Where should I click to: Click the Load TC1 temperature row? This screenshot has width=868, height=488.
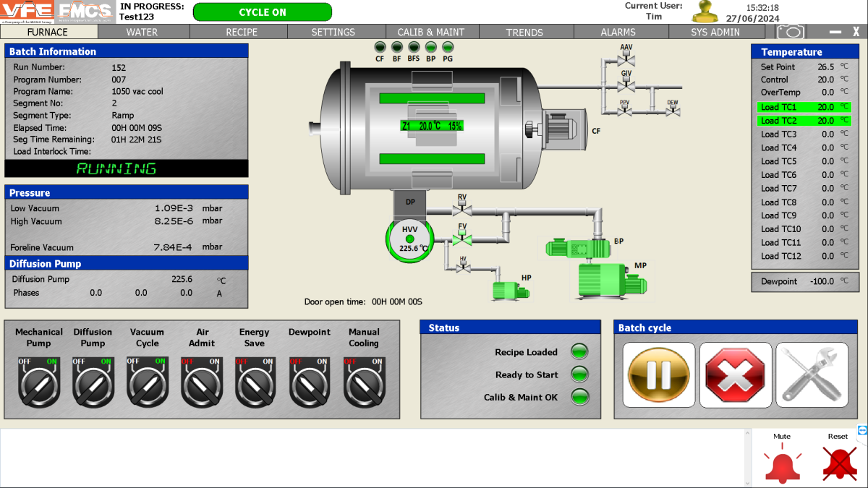click(x=804, y=107)
